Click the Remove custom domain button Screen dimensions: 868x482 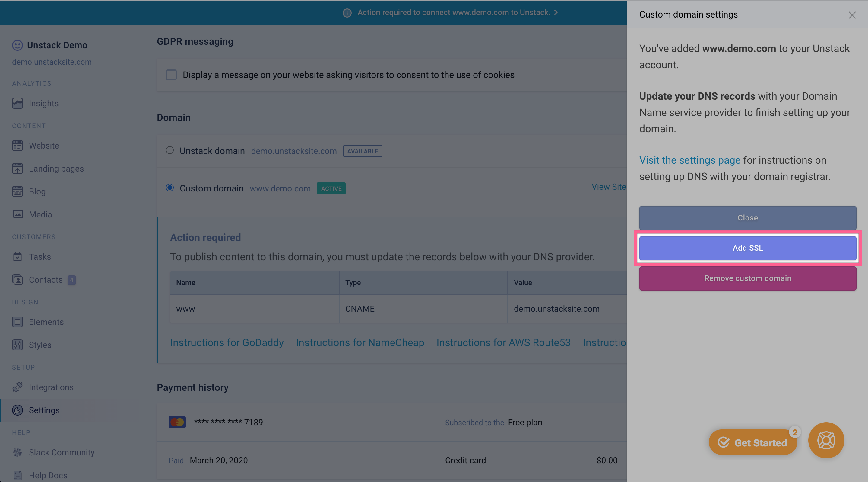(748, 278)
